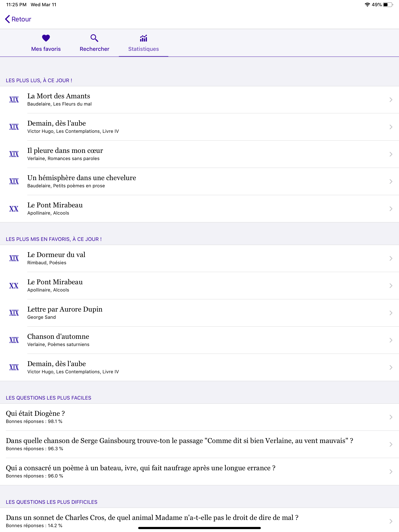Tap XIX badge beside Un hémisphère dans une chevelure
The height and width of the screenshot is (532, 399).
(x=14, y=181)
